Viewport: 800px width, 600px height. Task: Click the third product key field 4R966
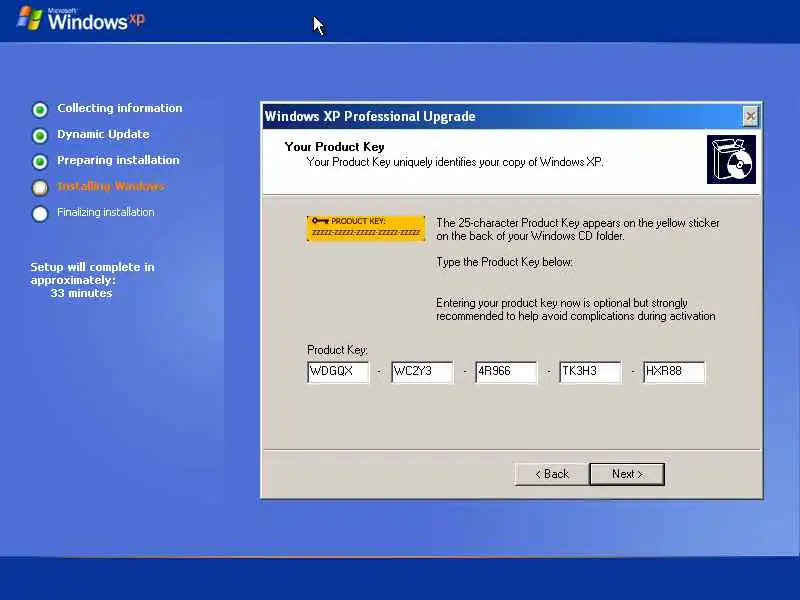(506, 371)
